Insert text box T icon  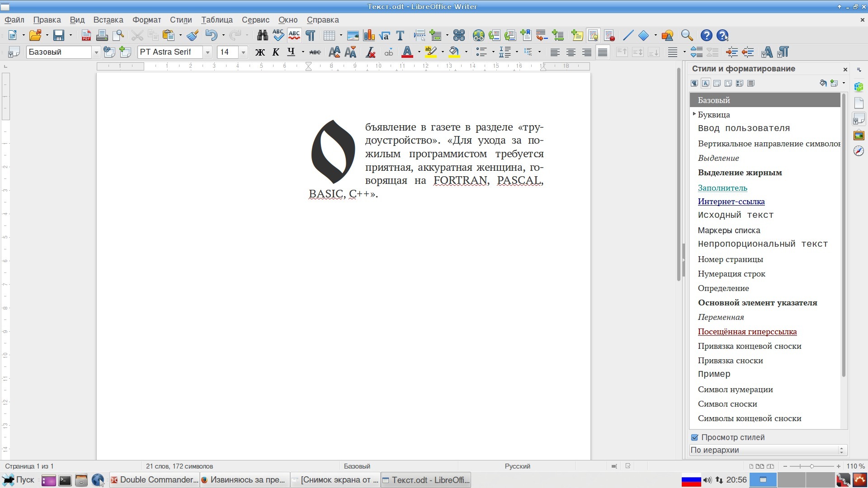point(400,35)
